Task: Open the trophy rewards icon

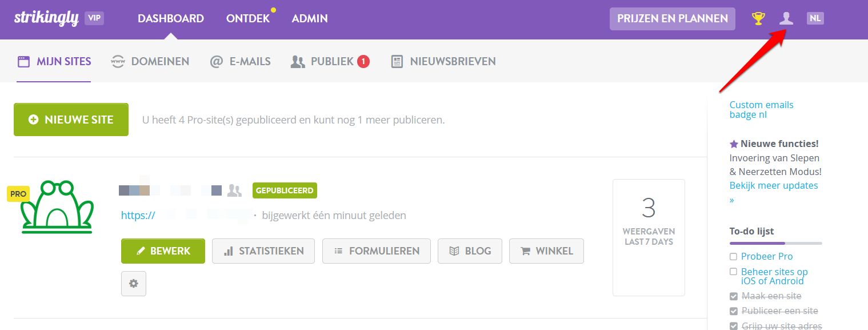Action: (x=758, y=18)
